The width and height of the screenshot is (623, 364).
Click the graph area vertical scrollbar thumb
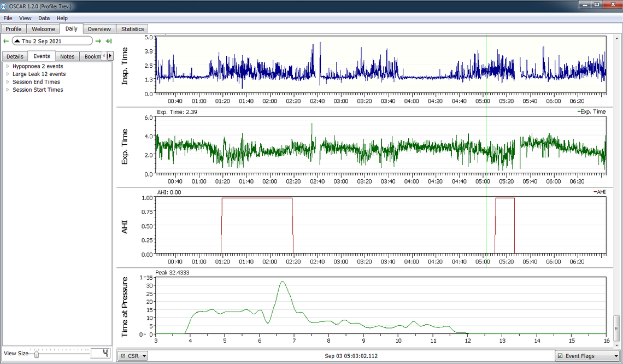coord(616,328)
